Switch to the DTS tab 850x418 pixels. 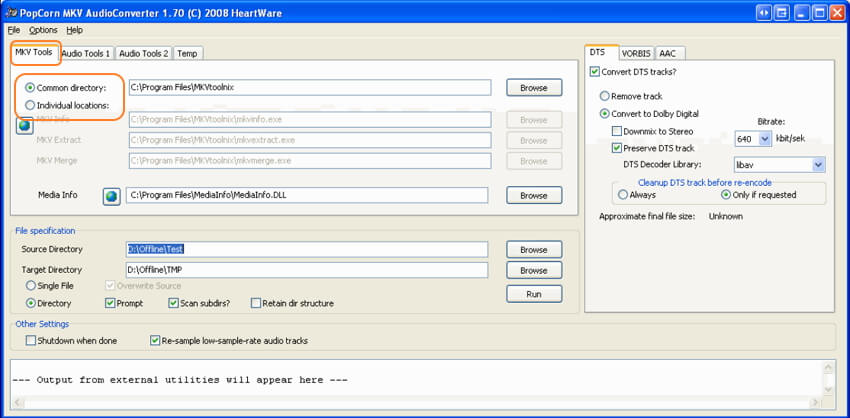pyautogui.click(x=601, y=53)
